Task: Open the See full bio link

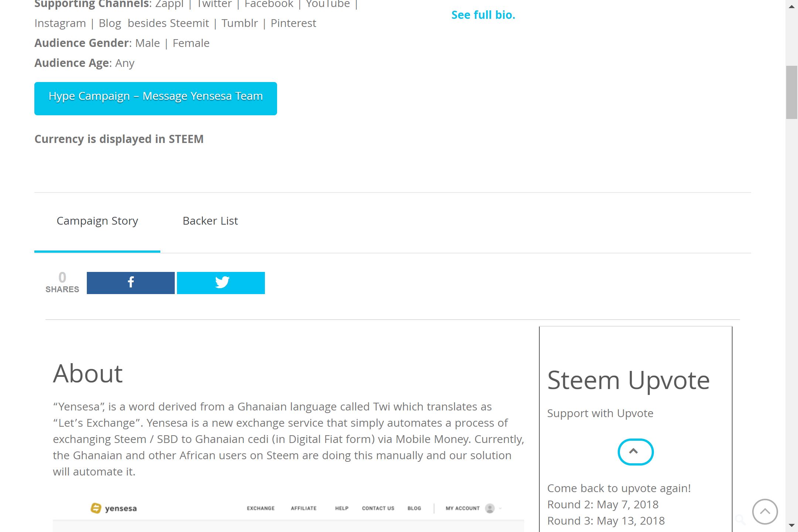Action: click(483, 15)
